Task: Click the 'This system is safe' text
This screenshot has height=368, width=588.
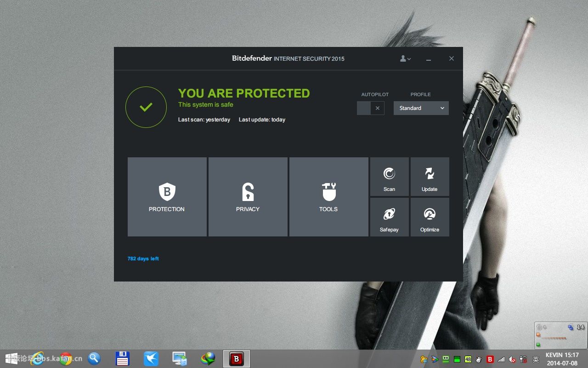Action: [206, 104]
